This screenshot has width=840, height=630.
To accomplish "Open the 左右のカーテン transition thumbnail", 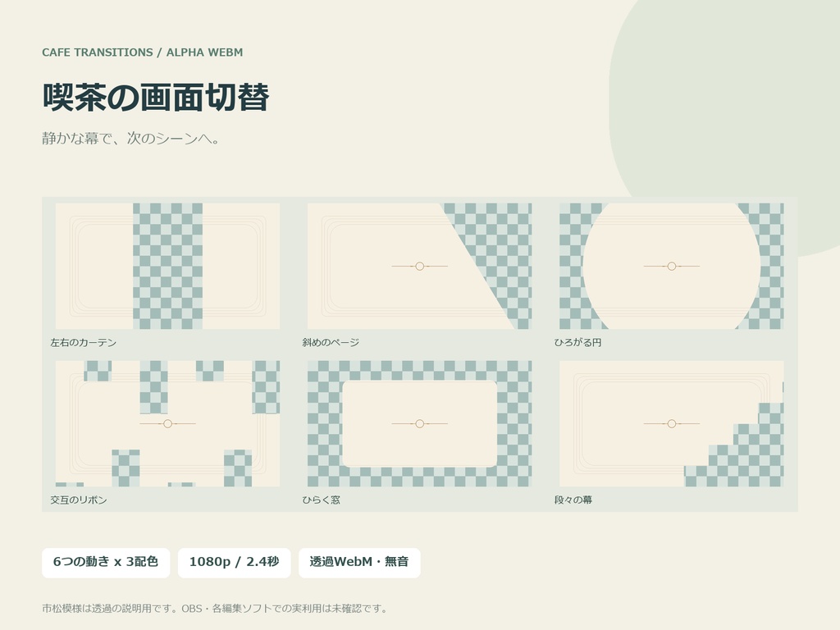I will (167, 267).
